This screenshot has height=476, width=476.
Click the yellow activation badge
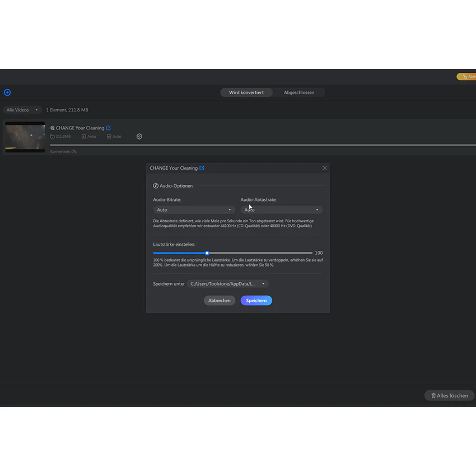pos(466,77)
